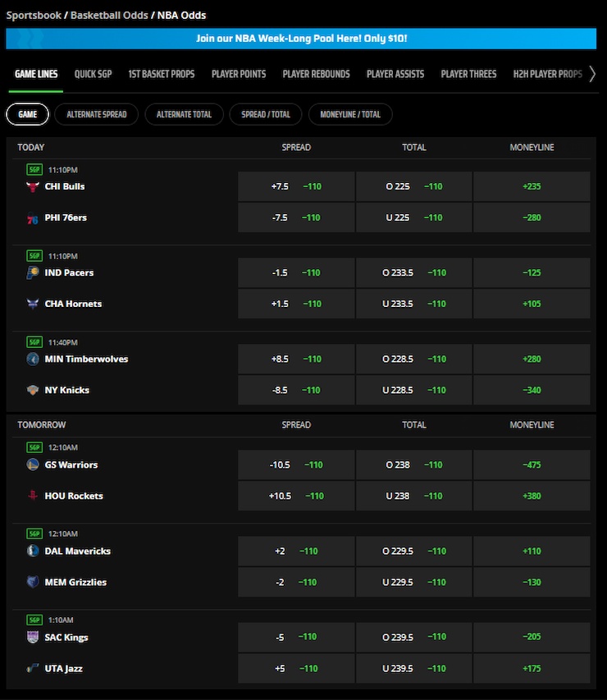This screenshot has height=700, width=607.
Task: Bet 76ers -7.5 spread
Action: pos(296,217)
